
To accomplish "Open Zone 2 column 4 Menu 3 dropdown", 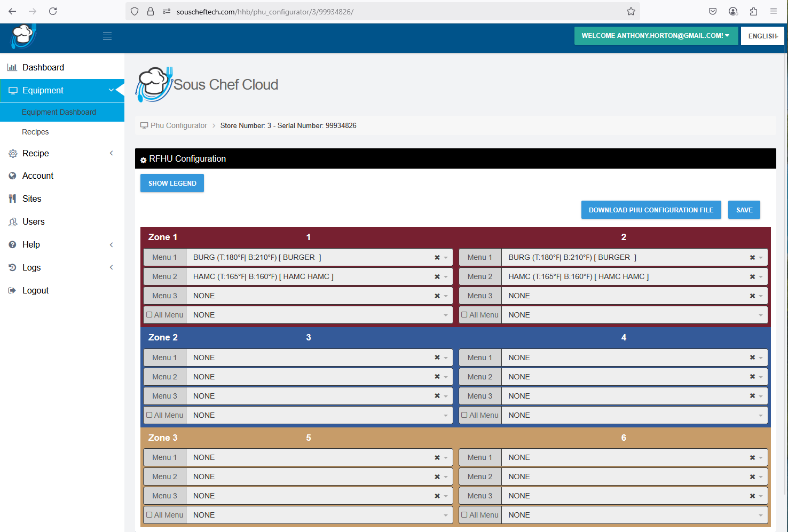I will pos(634,396).
